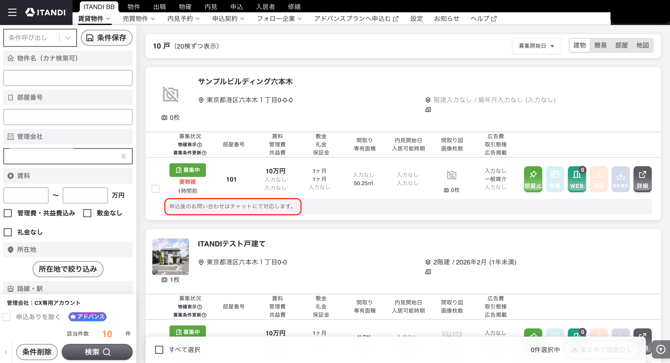
Task: Click the 申込後のお問い合わせ chat note text
Action: [232, 206]
